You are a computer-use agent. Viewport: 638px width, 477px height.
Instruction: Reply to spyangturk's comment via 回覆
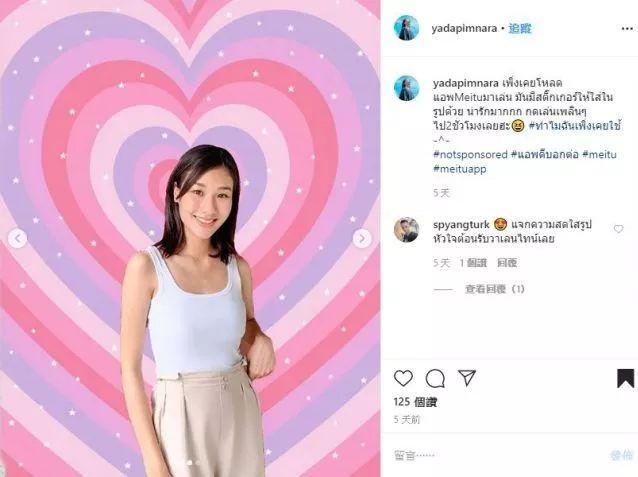coord(507,263)
